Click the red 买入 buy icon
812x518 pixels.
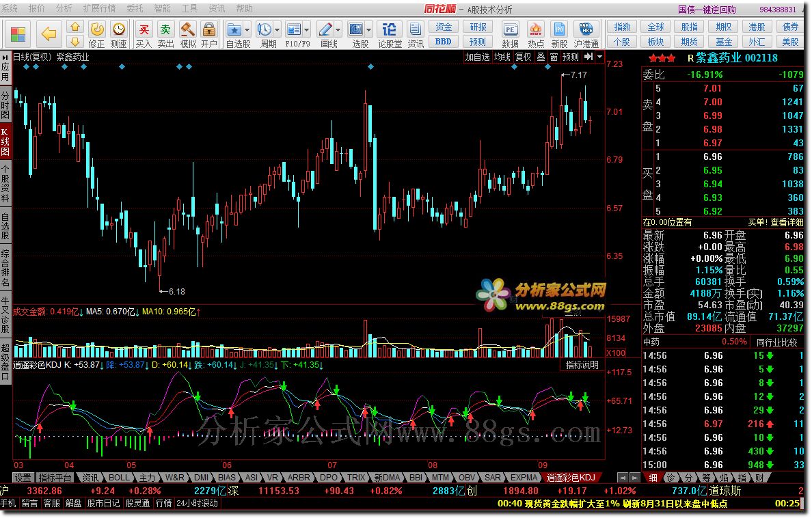coord(144,29)
